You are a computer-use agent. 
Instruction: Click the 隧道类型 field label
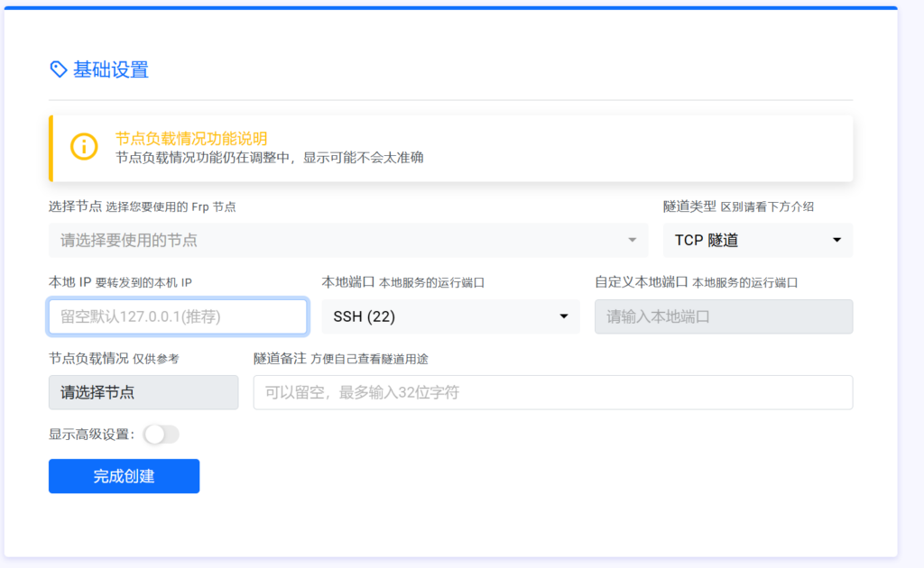click(x=689, y=206)
